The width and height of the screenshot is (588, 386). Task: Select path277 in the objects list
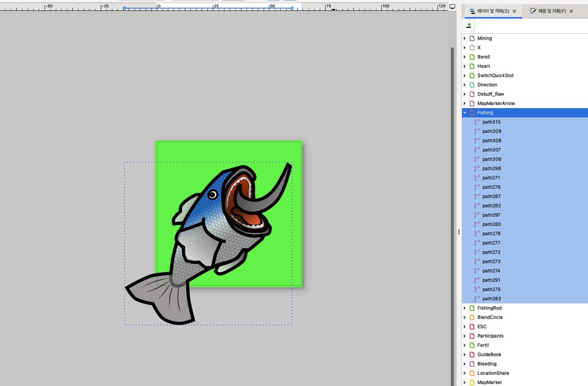pos(491,243)
